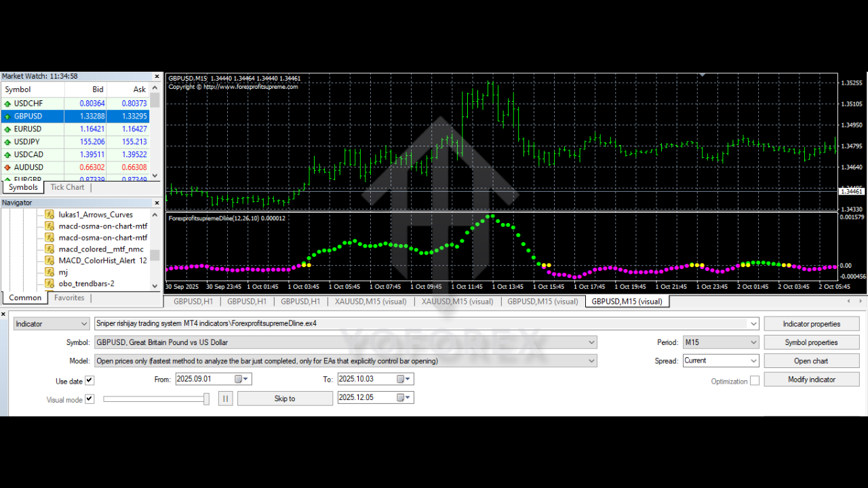Disable the Visual mode checkbox
Image resolution: width=868 pixels, height=488 pixels.
pyautogui.click(x=90, y=399)
